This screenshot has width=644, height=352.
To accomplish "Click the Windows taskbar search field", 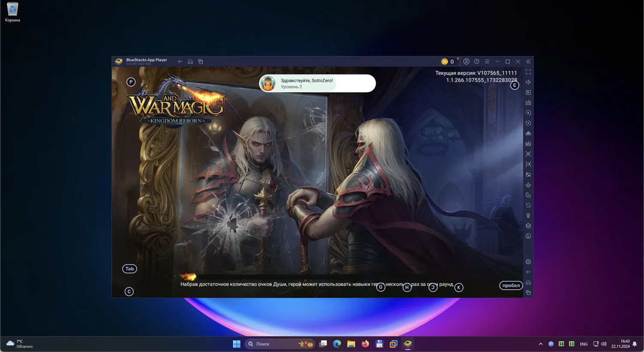I will click(275, 344).
